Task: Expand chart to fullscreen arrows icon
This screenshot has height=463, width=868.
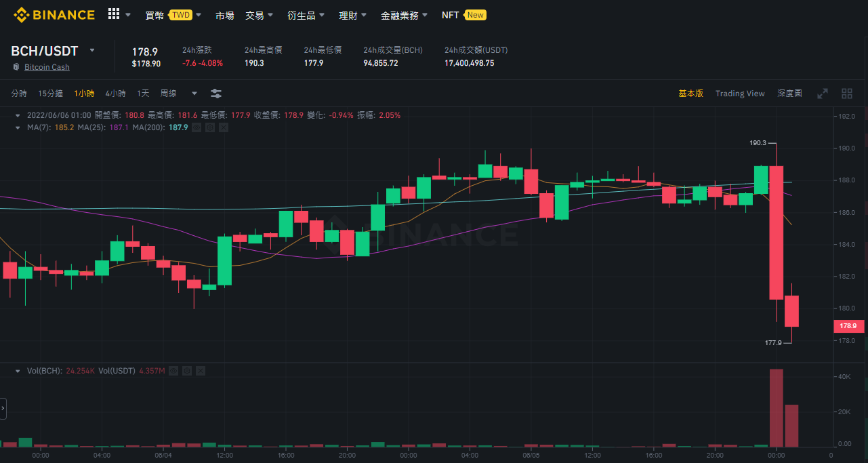Action: 823,94
